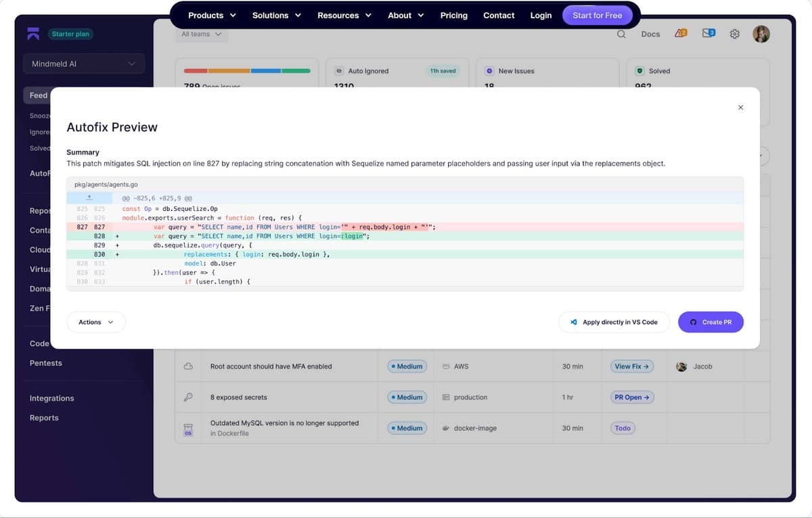Click Medium badge on Root account row

(x=407, y=367)
